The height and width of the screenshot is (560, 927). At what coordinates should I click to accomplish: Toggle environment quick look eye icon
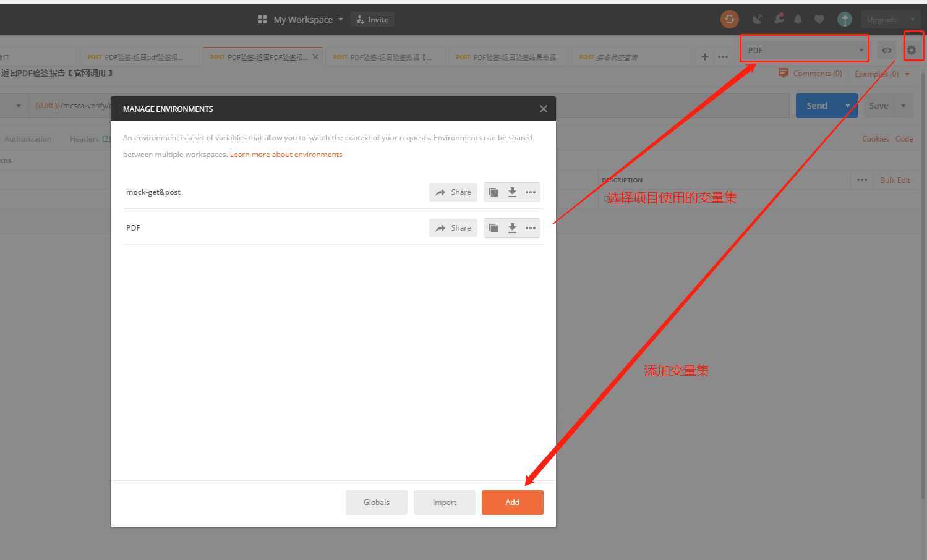point(886,50)
